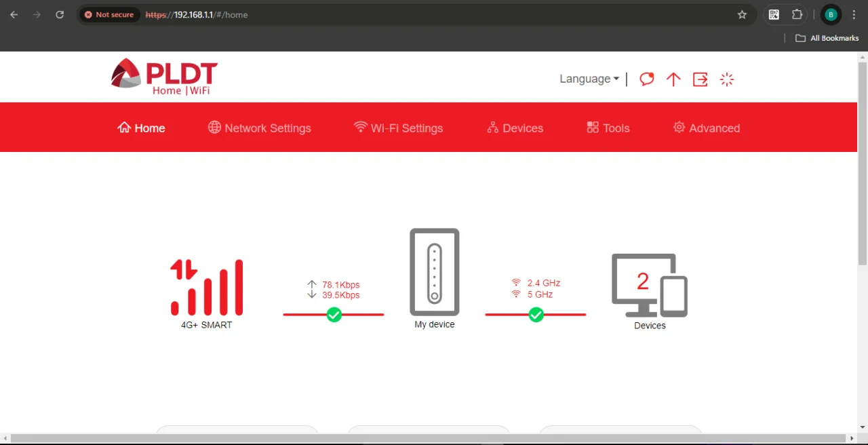
Task: Click the Devices label under monitor icon
Action: point(650,326)
